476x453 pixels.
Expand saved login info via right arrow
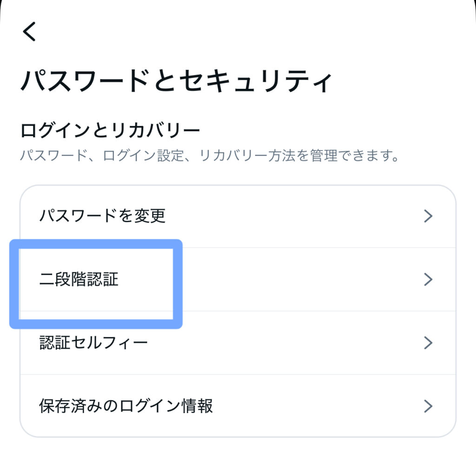[428, 406]
